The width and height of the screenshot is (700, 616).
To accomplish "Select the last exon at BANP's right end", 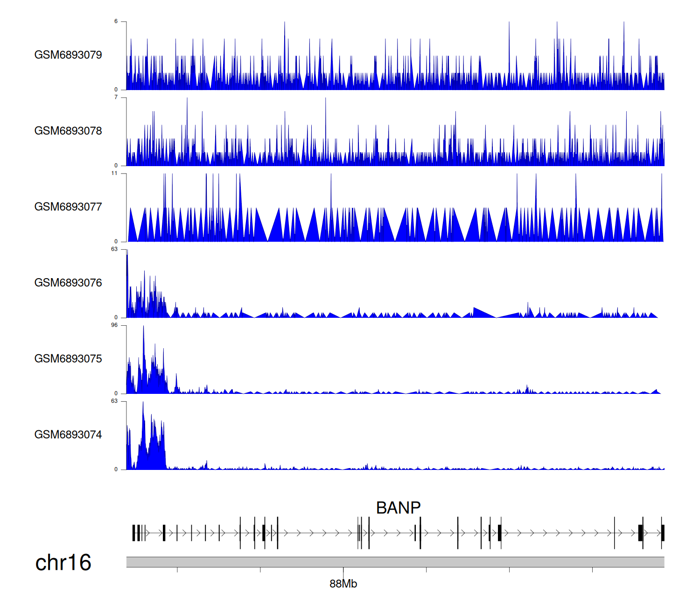I will pyautogui.click(x=663, y=533).
